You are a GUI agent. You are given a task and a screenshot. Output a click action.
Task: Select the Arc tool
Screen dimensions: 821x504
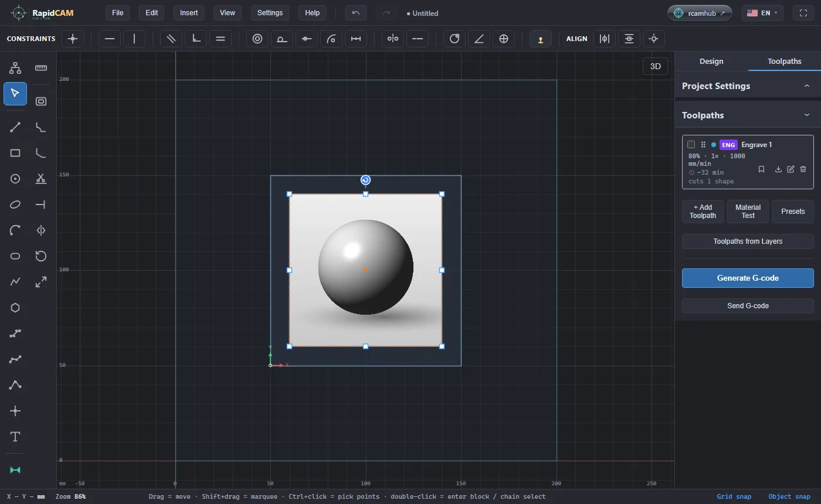[15, 230]
